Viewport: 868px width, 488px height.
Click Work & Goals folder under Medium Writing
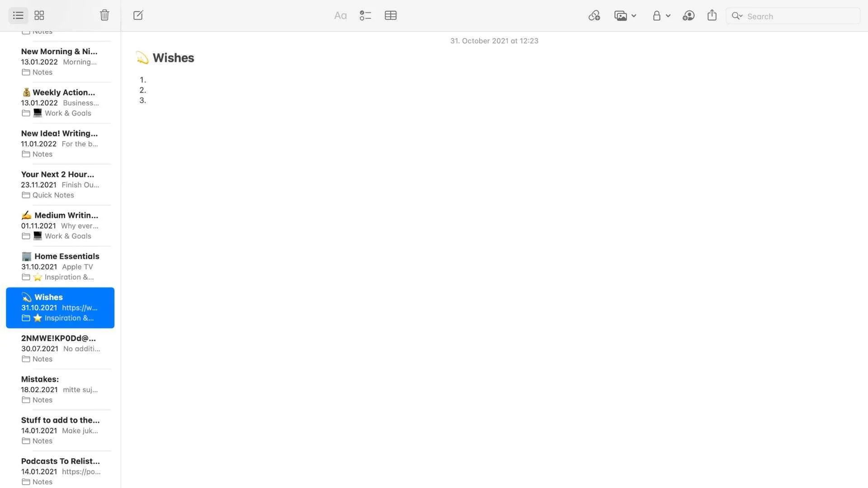68,236
